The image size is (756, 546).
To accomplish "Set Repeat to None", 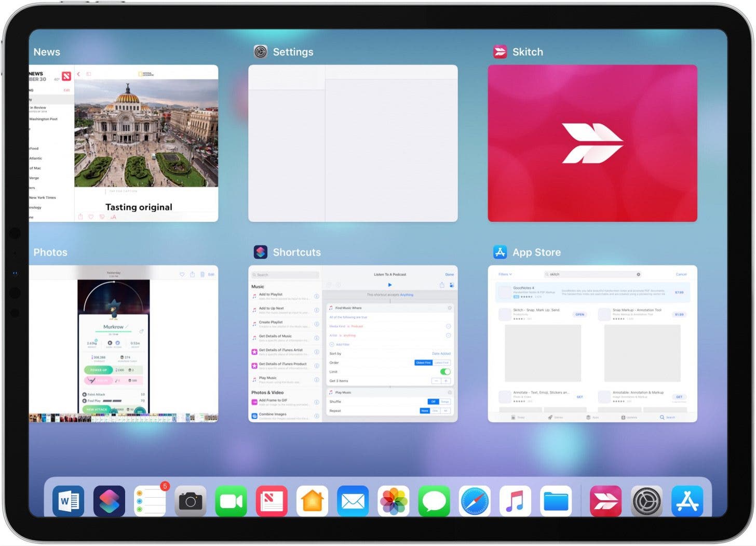I will [x=425, y=411].
